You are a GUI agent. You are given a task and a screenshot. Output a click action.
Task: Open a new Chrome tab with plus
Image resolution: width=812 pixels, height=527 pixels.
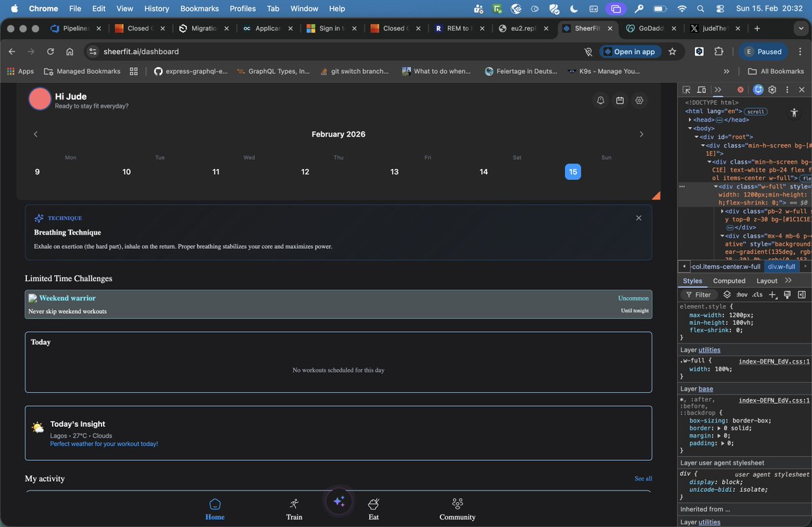tap(757, 28)
